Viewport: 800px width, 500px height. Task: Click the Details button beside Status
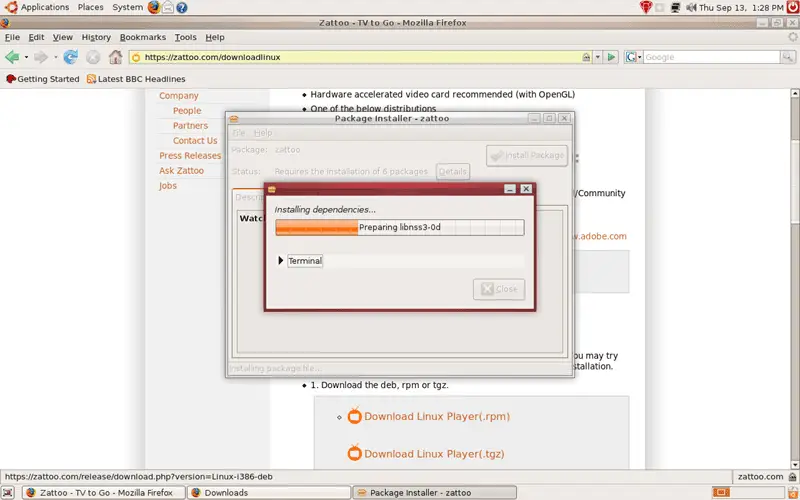453,171
